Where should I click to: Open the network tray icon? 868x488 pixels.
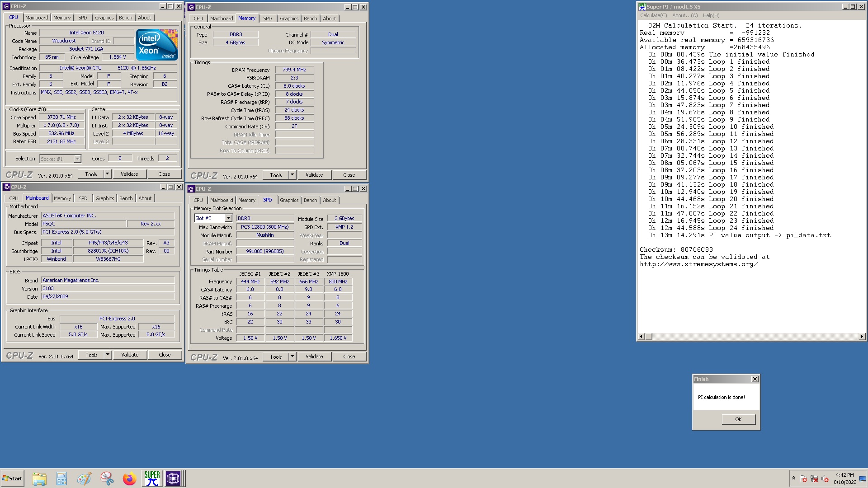814,479
